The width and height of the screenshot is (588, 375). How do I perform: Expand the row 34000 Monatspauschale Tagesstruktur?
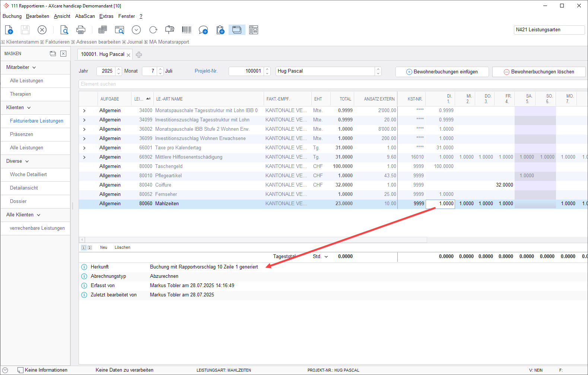tap(84, 111)
